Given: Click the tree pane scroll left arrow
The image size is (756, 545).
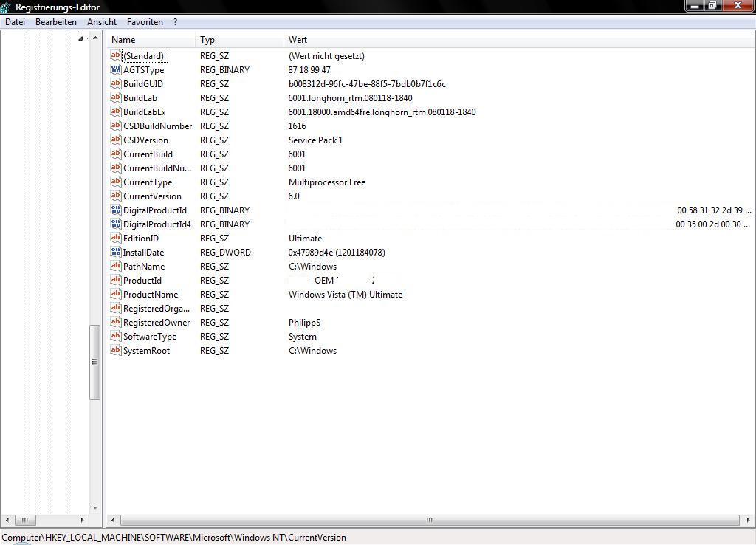Looking at the screenshot, I should (7, 520).
